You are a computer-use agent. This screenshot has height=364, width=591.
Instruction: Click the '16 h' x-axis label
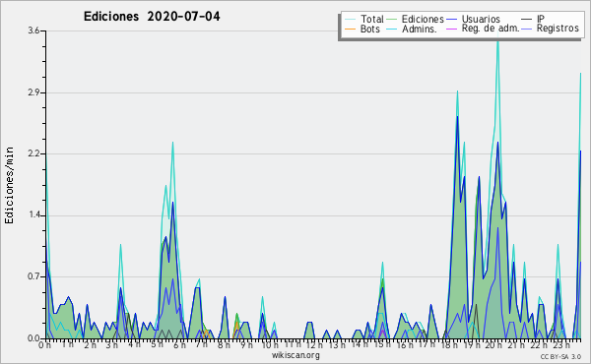tap(405, 344)
